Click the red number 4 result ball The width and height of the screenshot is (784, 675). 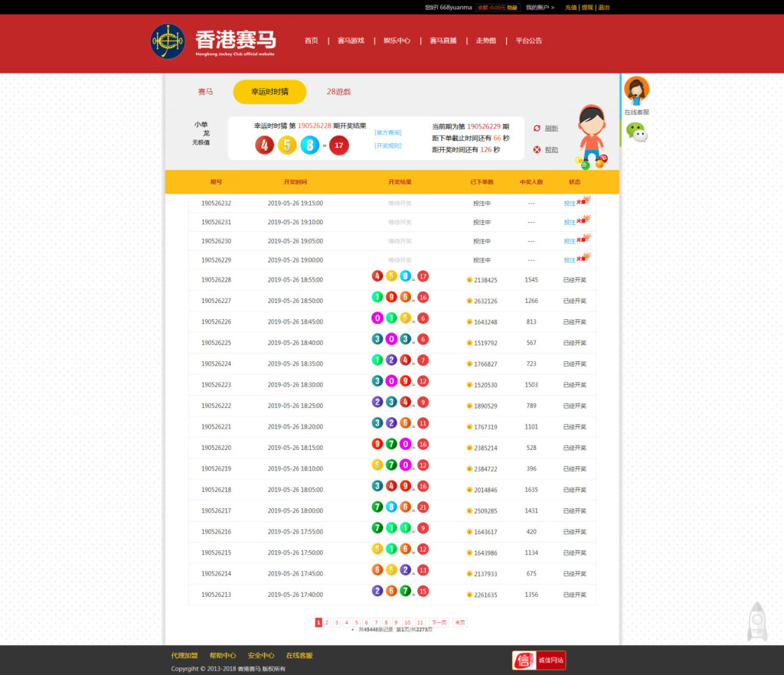click(x=264, y=145)
